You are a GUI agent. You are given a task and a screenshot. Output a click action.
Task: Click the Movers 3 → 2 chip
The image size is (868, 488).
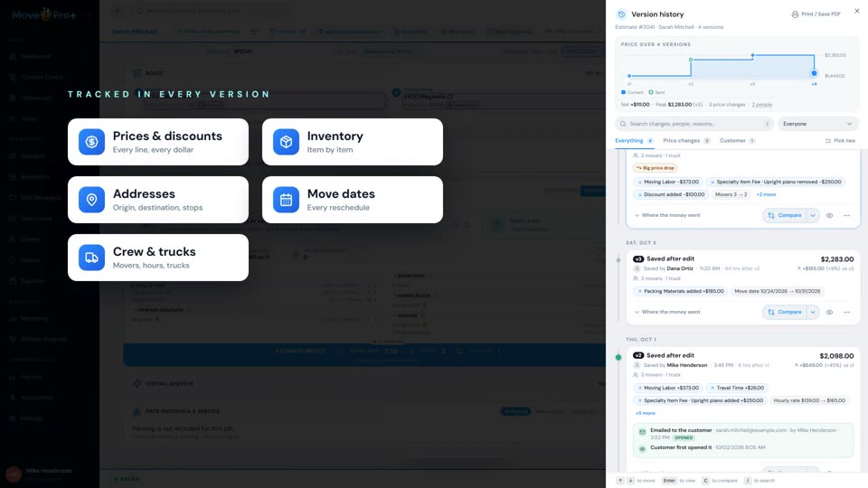(731, 194)
